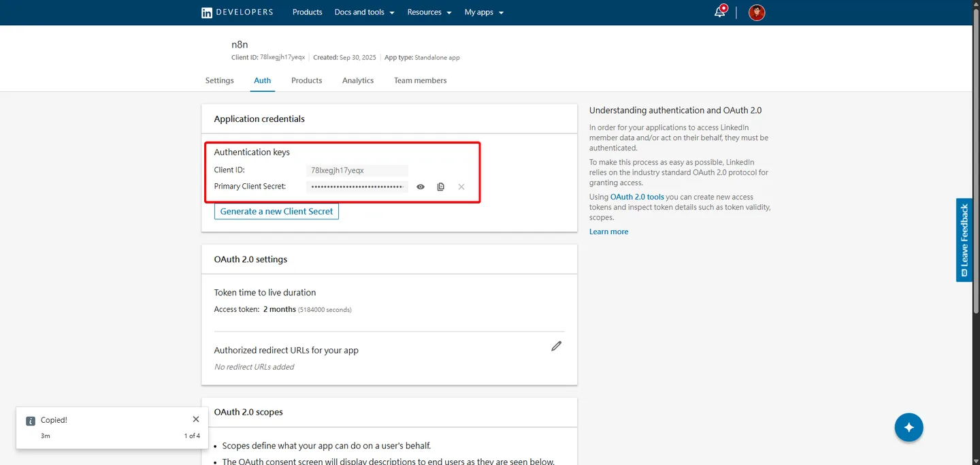
Task: Reveal the Primary Client Secret with eye icon
Action: coord(421,187)
